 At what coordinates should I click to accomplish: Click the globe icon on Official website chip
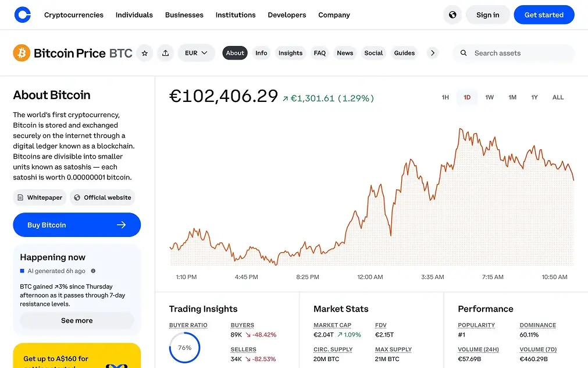tap(76, 197)
